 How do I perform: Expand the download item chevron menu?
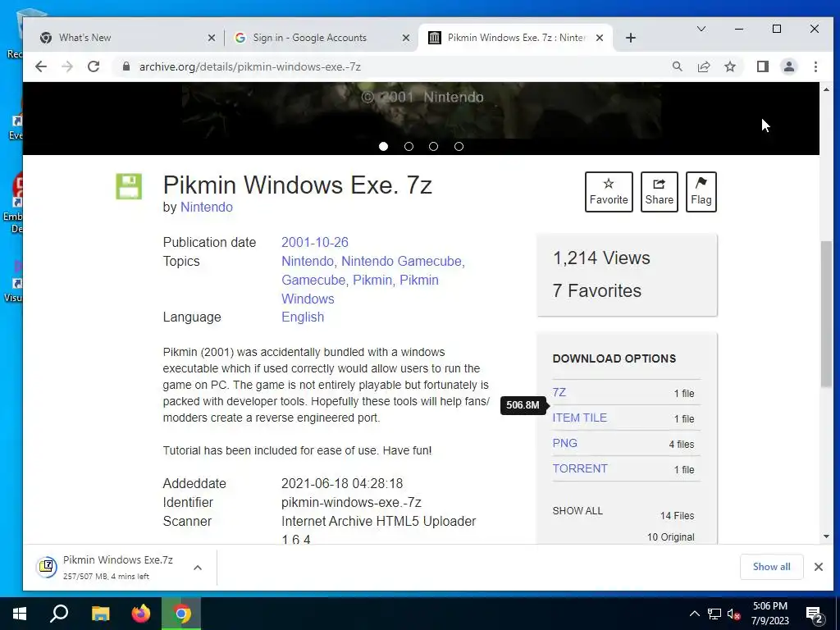pos(198,568)
